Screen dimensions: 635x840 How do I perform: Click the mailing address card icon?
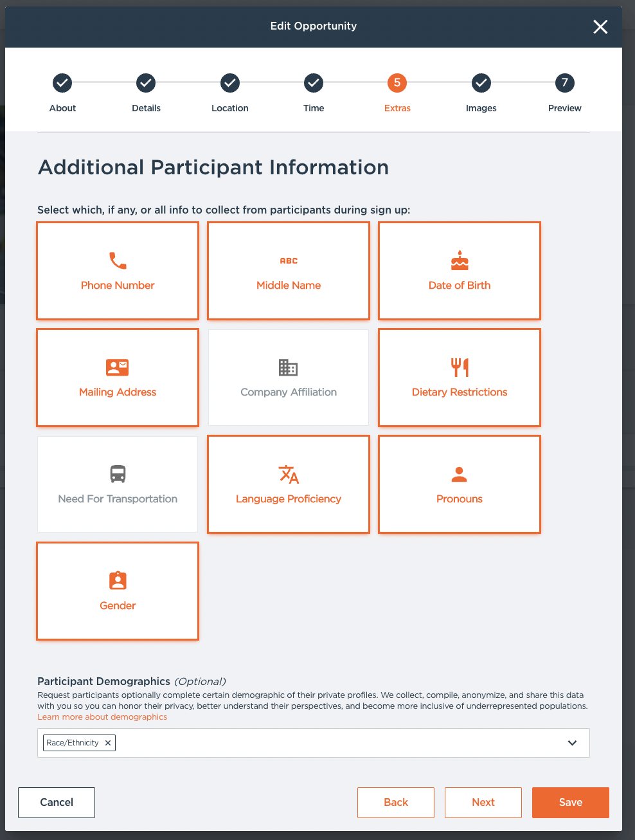click(118, 367)
